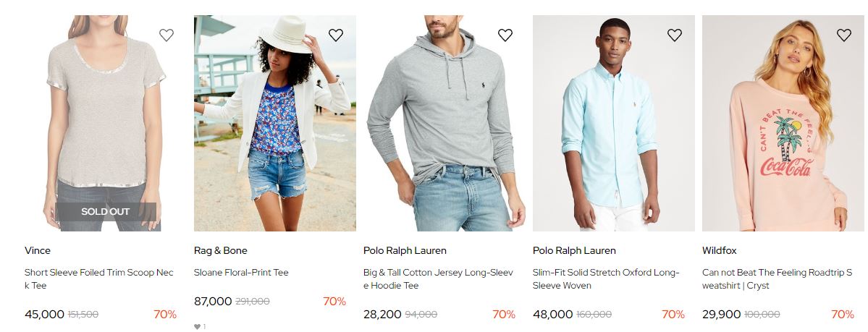Click small gray likes heart under Rag & Bone price
This screenshot has width=868, height=332.
tap(197, 326)
